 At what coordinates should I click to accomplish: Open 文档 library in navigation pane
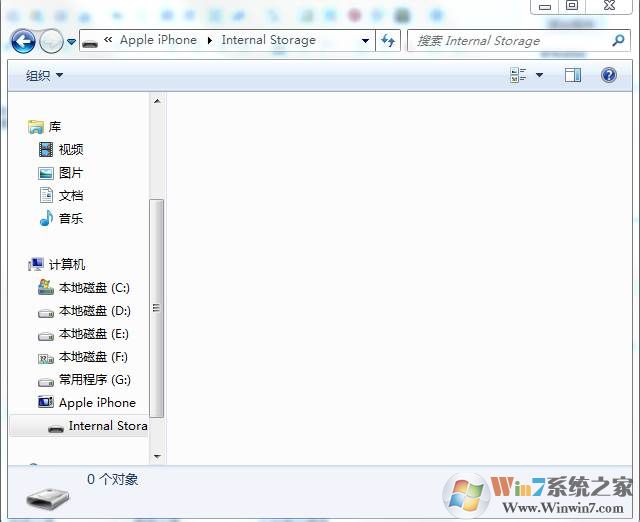(70, 195)
